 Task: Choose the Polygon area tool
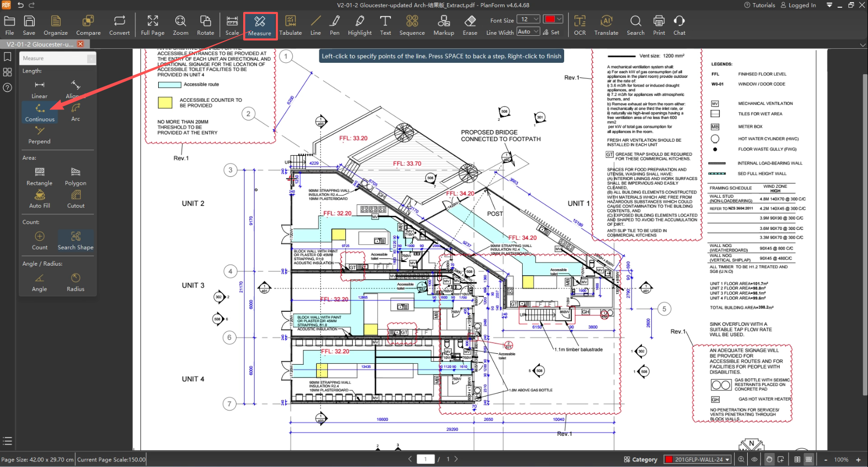click(76, 176)
